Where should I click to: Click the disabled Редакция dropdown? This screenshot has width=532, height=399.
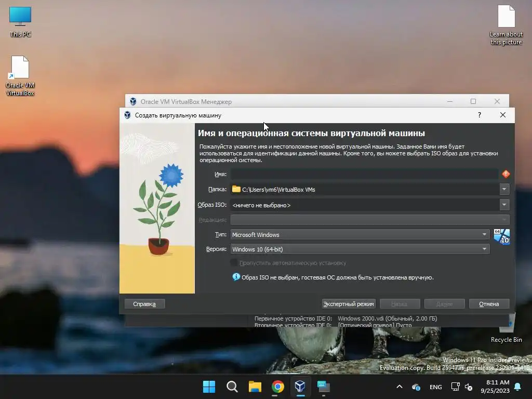tap(370, 220)
